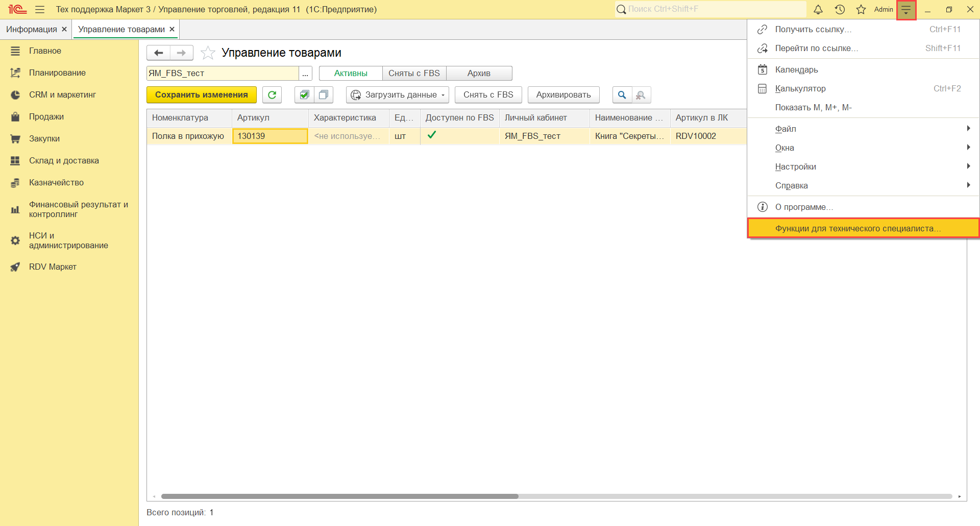Switch to the Информация tab
The image size is (980, 526).
(x=31, y=30)
